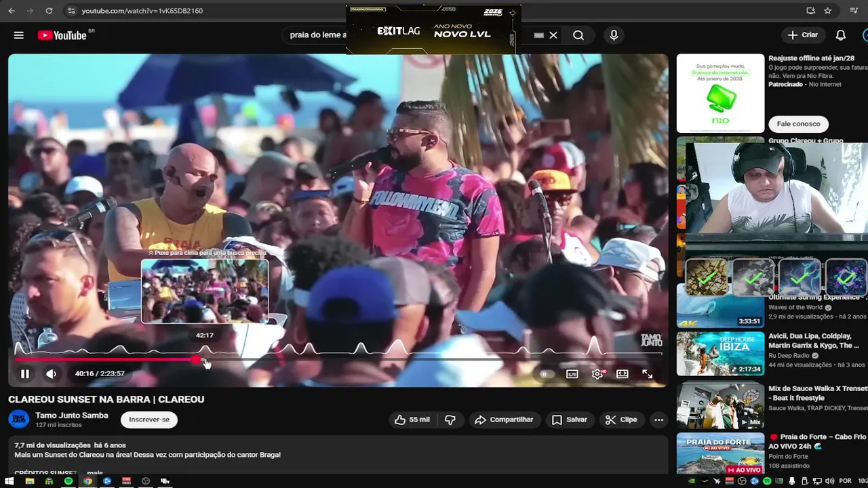Open the notifications bell
This screenshot has height=488, width=868.
tap(841, 35)
